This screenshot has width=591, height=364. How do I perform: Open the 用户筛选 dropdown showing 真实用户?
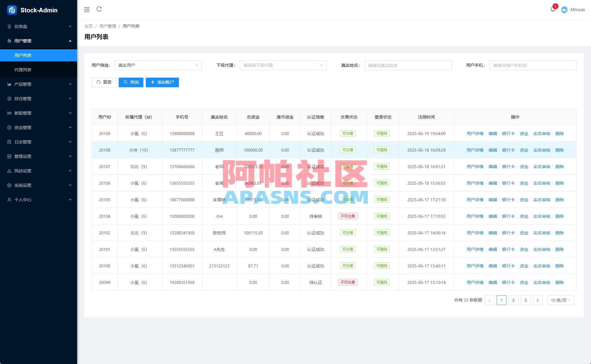(158, 65)
